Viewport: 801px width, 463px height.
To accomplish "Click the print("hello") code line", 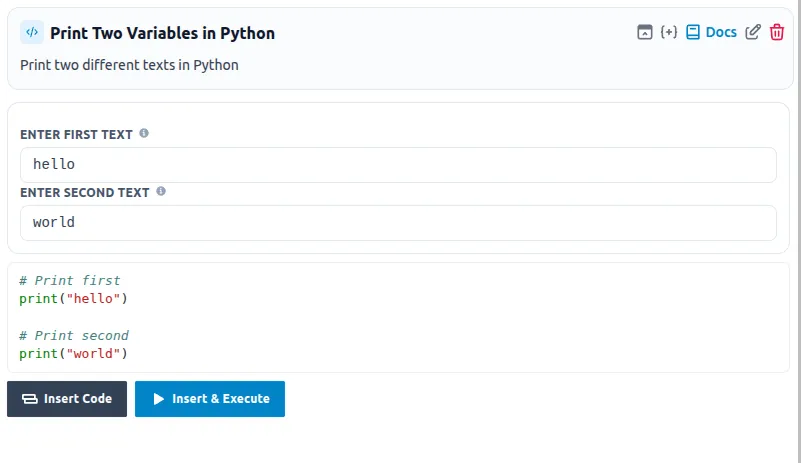I will point(74,298).
